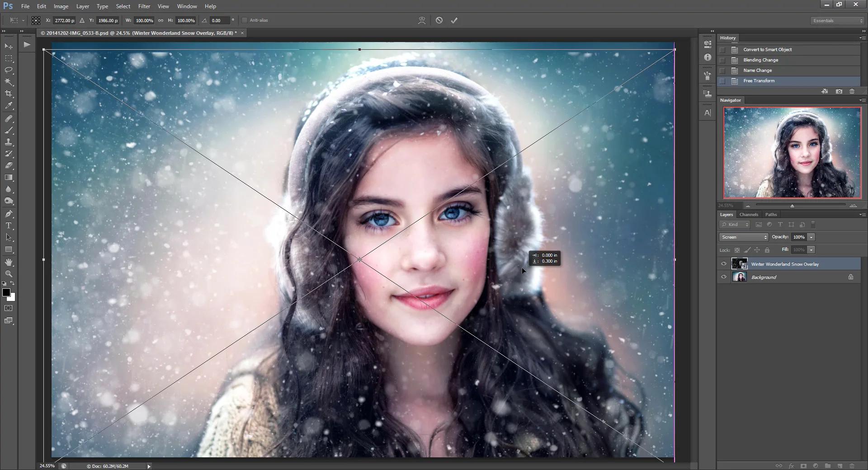Commit the transform with the checkmark
The image size is (868, 470).
[454, 20]
